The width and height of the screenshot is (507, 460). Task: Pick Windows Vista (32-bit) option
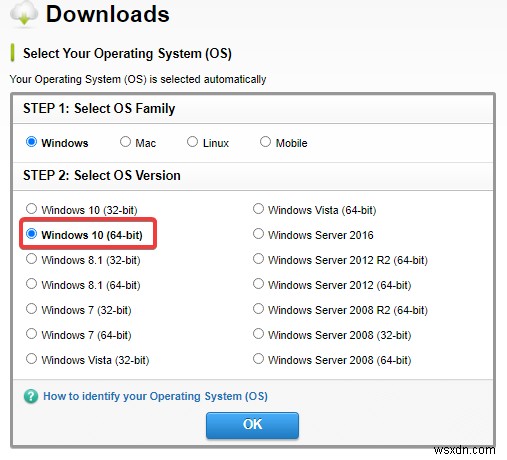point(31,359)
